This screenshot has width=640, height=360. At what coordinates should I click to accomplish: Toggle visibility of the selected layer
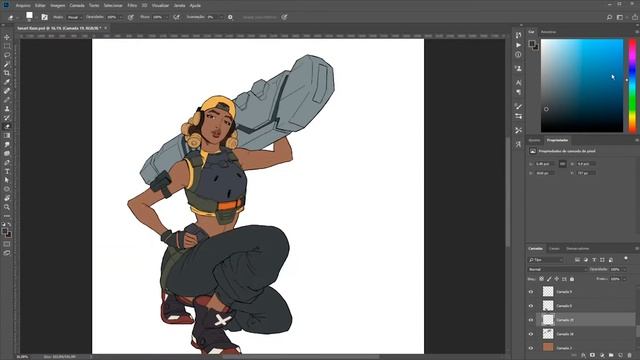pyautogui.click(x=531, y=320)
